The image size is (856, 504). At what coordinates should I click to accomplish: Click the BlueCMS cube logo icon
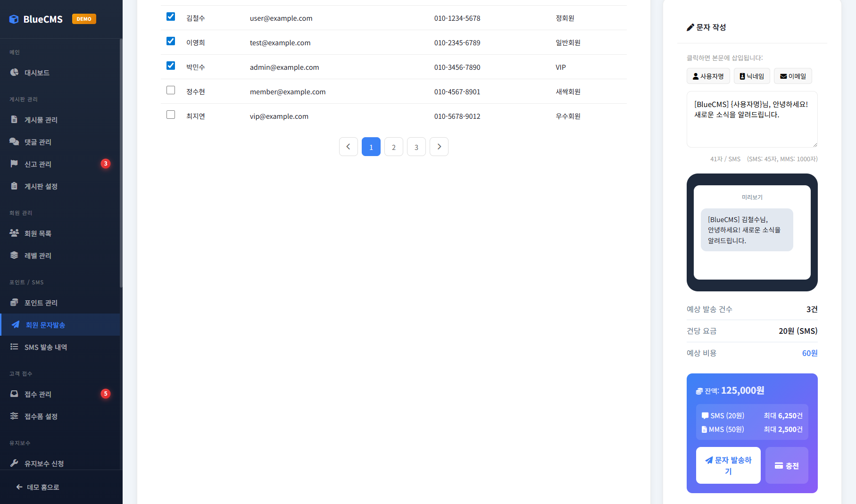pyautogui.click(x=14, y=19)
